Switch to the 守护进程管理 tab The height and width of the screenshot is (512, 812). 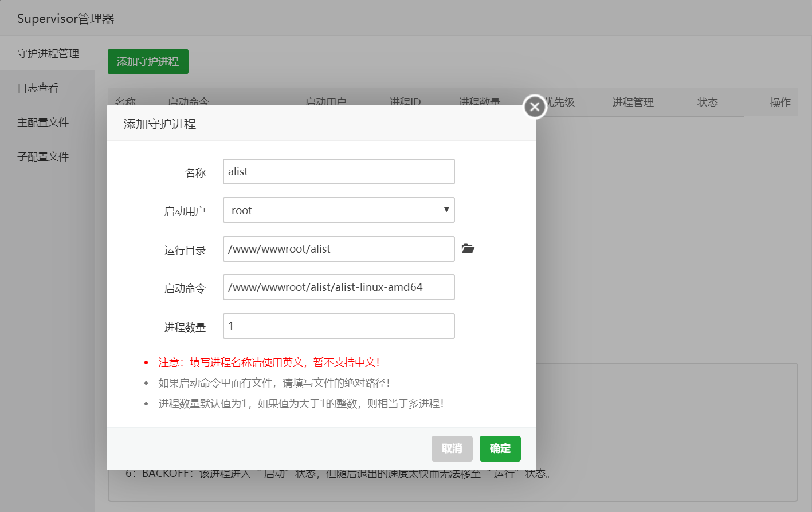(48, 54)
